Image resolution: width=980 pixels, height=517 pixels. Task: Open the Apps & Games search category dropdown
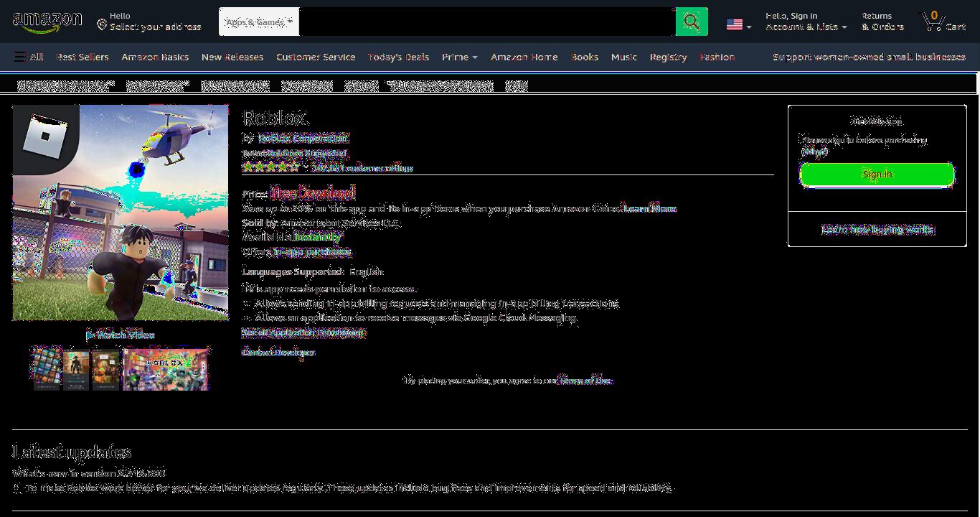coord(259,22)
